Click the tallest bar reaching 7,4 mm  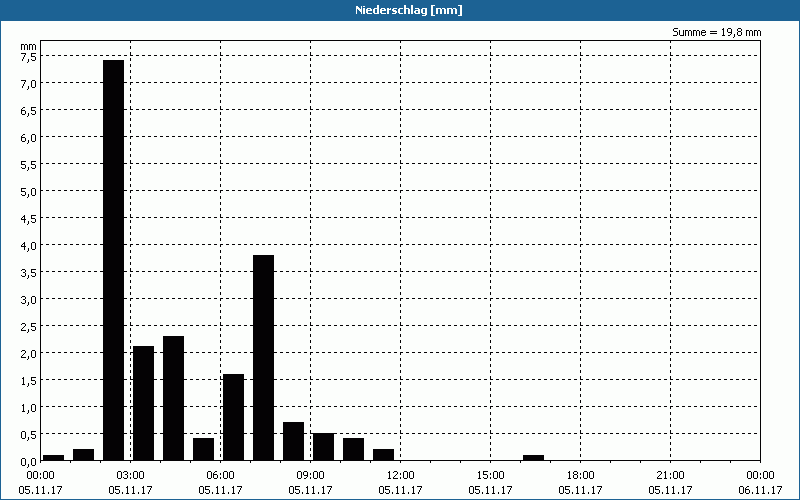click(113, 260)
